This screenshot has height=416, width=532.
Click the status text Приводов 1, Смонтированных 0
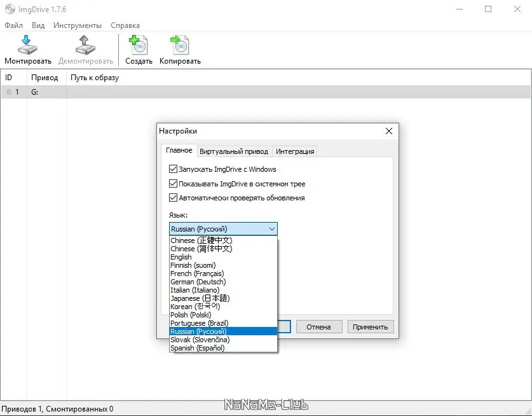(x=57, y=409)
